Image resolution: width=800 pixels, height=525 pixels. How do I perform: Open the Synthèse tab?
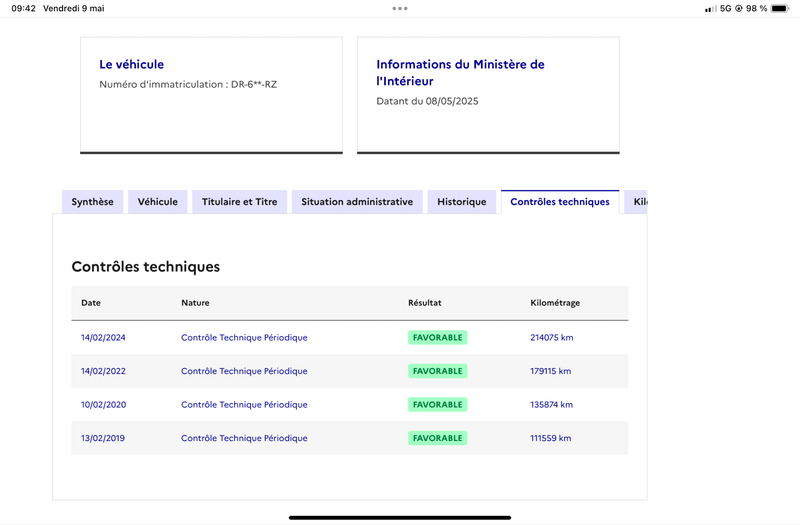(x=92, y=202)
